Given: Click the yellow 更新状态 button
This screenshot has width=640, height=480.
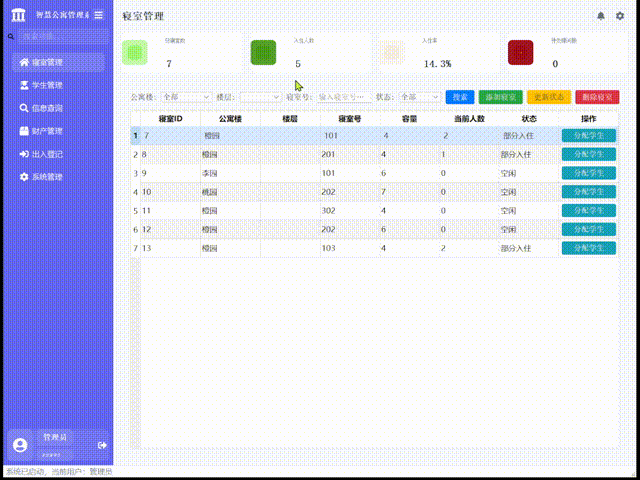Looking at the screenshot, I should 549,97.
